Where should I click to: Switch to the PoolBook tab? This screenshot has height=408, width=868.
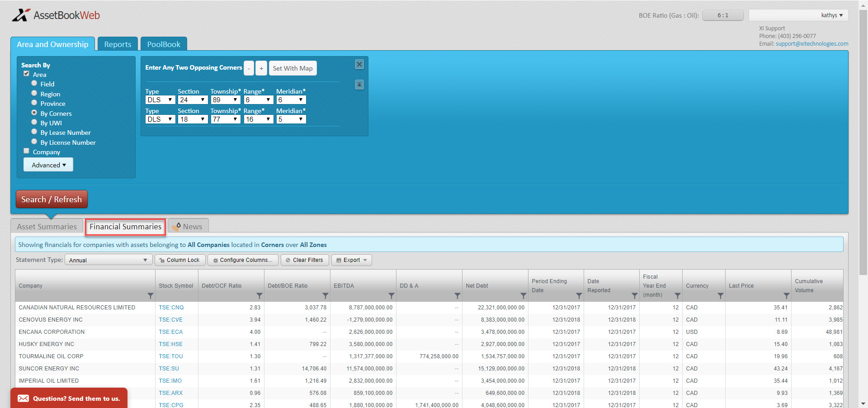164,44
